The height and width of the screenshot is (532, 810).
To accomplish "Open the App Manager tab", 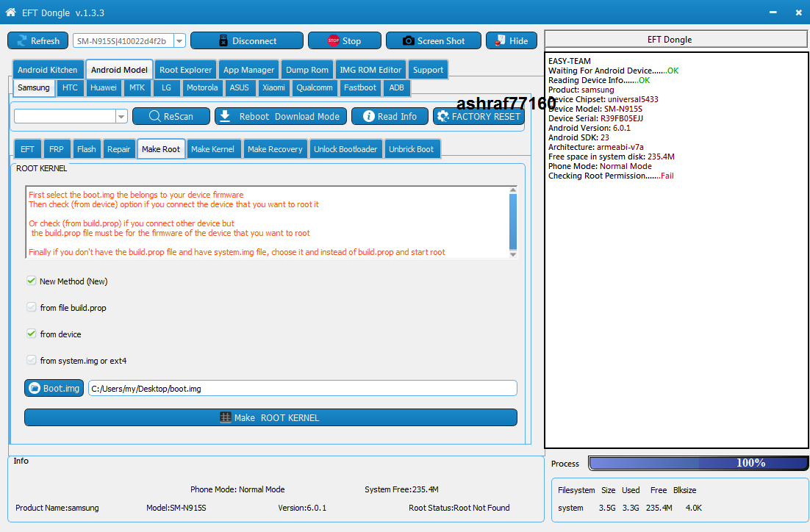I will [x=248, y=70].
